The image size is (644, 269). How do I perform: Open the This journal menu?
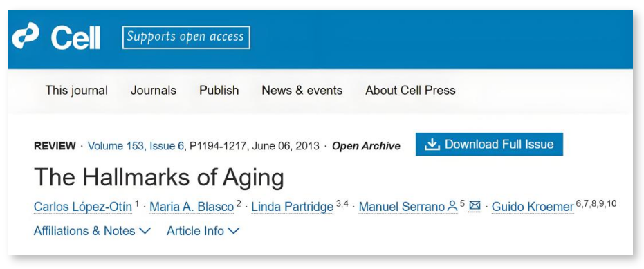76,91
